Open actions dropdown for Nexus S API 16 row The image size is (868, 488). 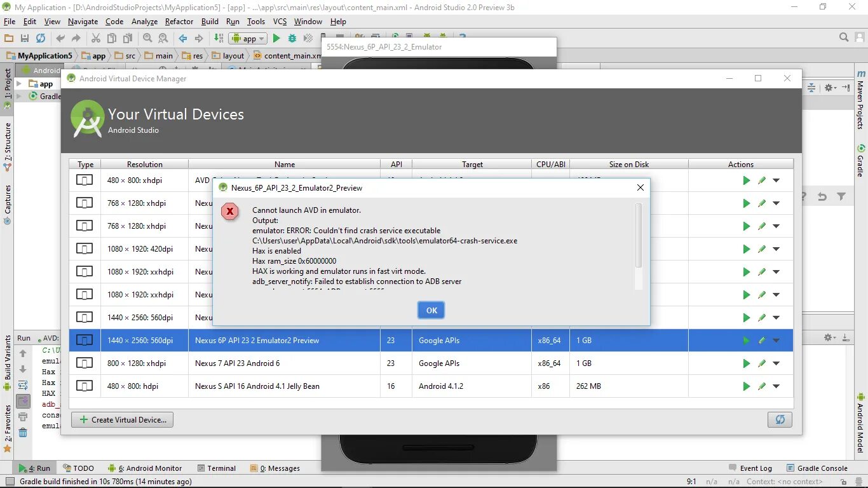click(776, 386)
